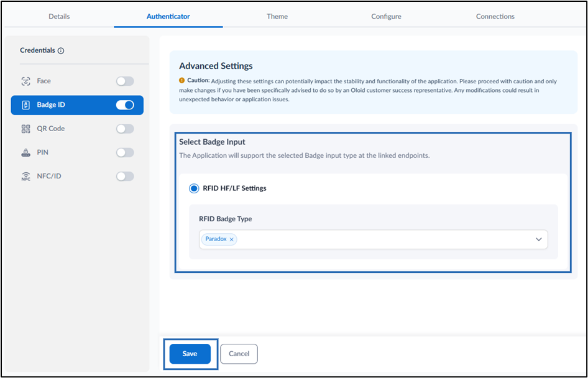
Task: Click the PIN keypad icon
Action: 25,152
